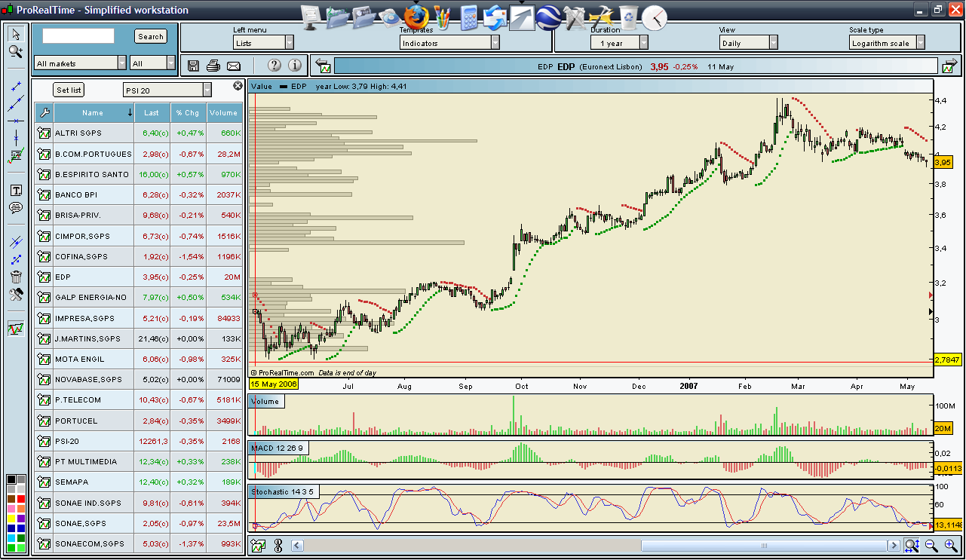Sort list by % Chg column header
This screenshot has width=966, height=560.
[x=188, y=113]
